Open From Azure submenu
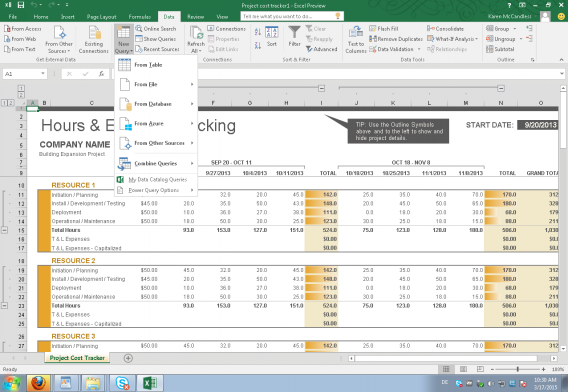 click(x=156, y=124)
